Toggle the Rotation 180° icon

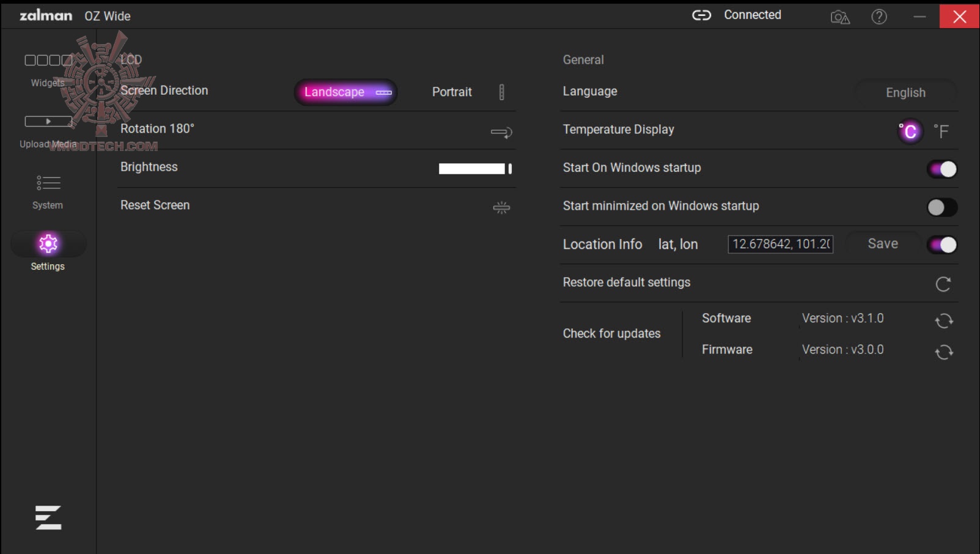tap(501, 132)
